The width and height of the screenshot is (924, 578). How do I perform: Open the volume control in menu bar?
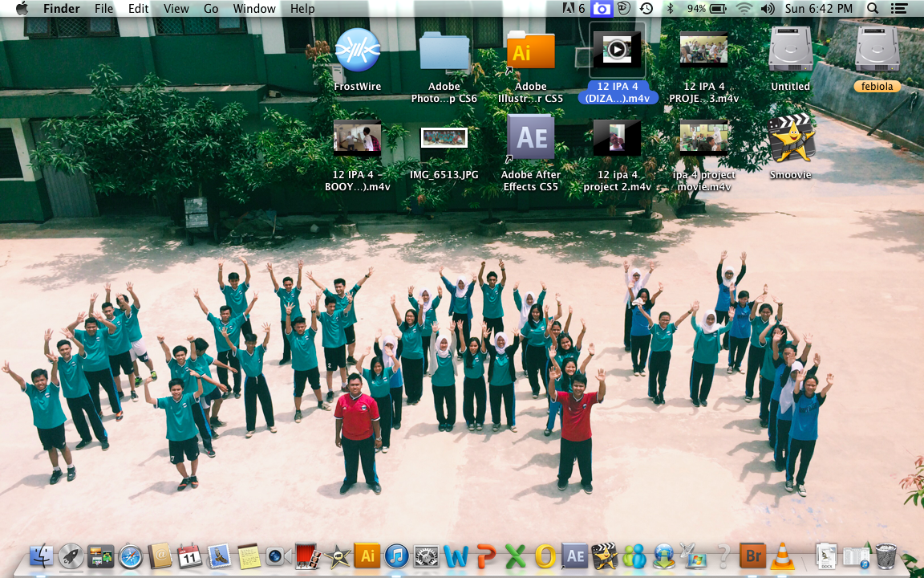pyautogui.click(x=768, y=8)
